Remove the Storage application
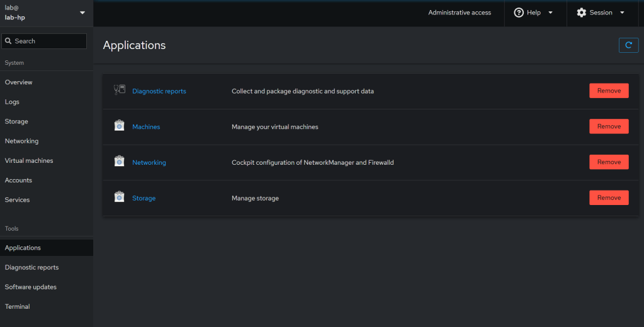Image resolution: width=644 pixels, height=327 pixels. pyautogui.click(x=608, y=197)
